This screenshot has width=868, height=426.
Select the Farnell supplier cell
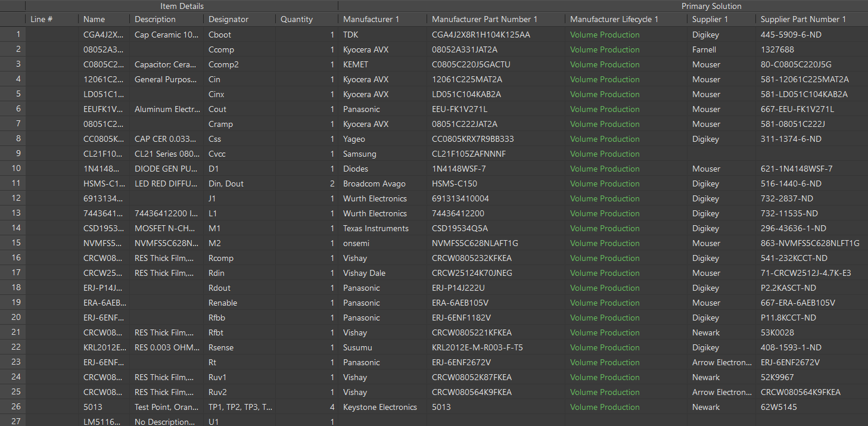(721, 49)
